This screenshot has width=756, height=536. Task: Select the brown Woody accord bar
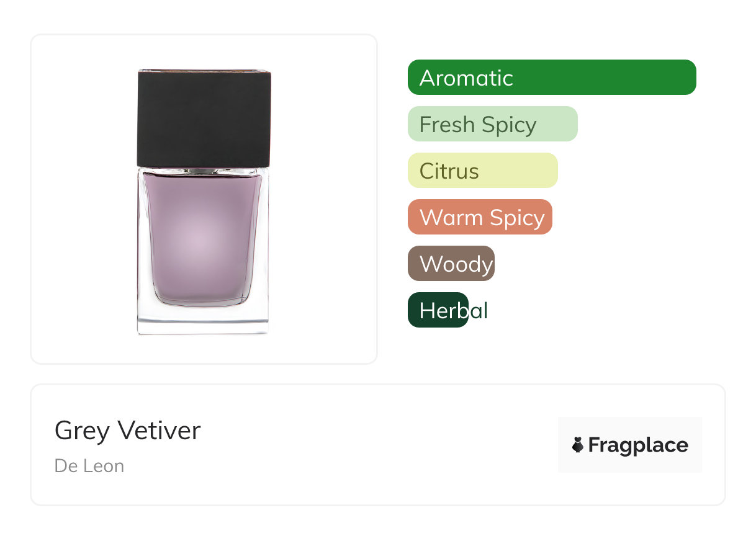pos(451,264)
